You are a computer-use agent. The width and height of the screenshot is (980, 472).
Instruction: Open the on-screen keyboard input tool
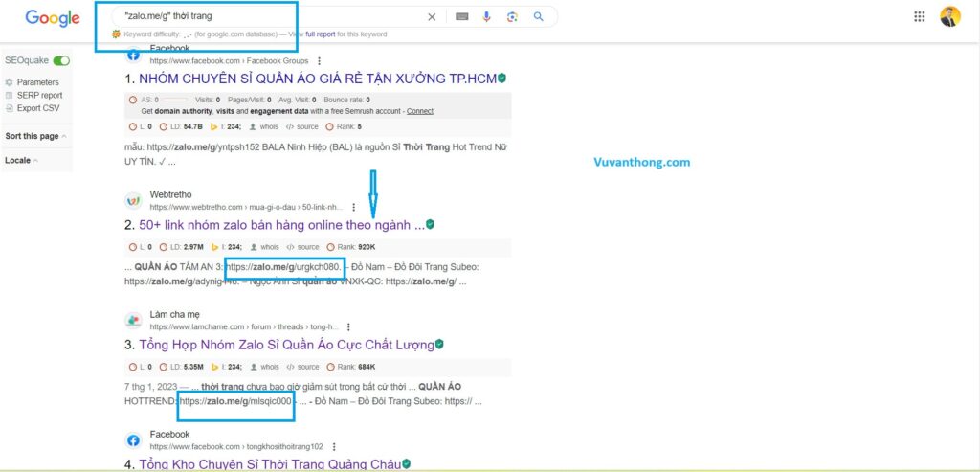pos(462,17)
